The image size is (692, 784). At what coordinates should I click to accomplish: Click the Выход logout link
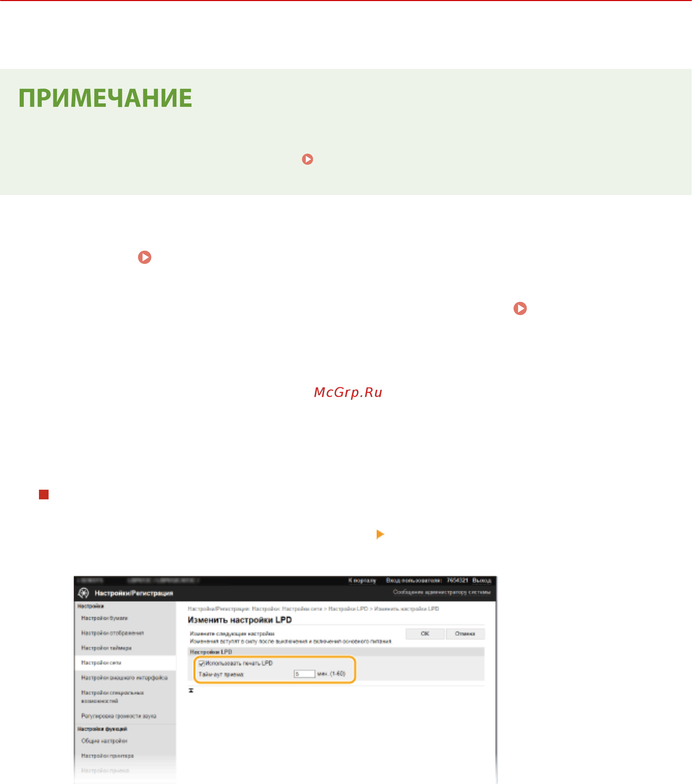coord(481,580)
